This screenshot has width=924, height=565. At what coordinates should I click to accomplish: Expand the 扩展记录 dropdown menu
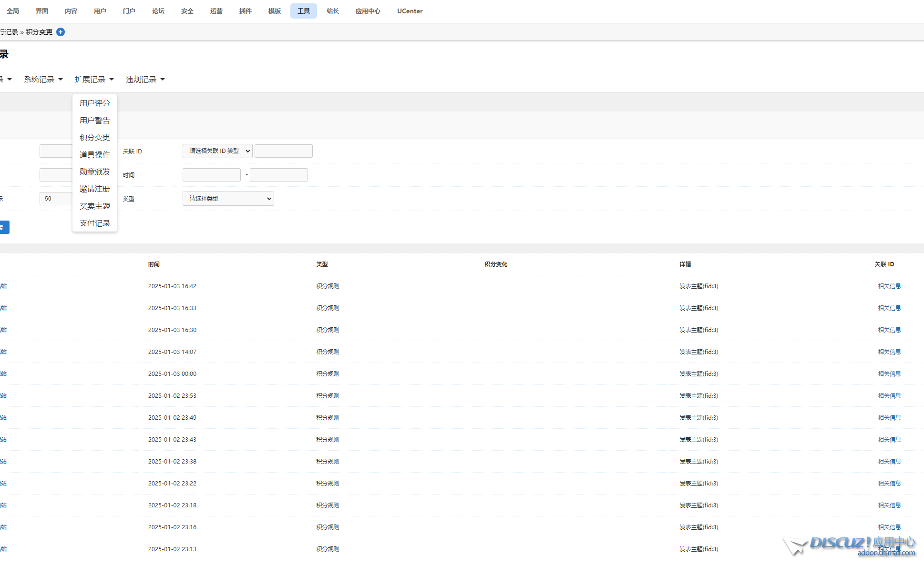(x=94, y=80)
